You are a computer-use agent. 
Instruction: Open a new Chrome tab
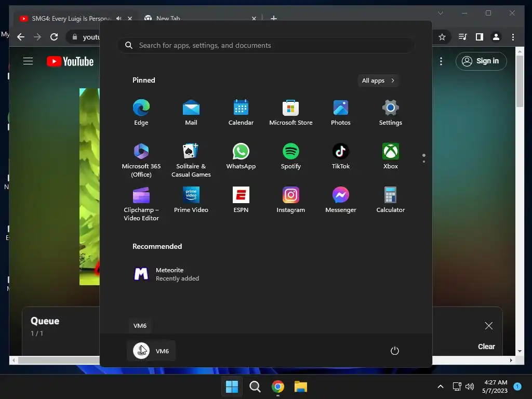coord(273,18)
